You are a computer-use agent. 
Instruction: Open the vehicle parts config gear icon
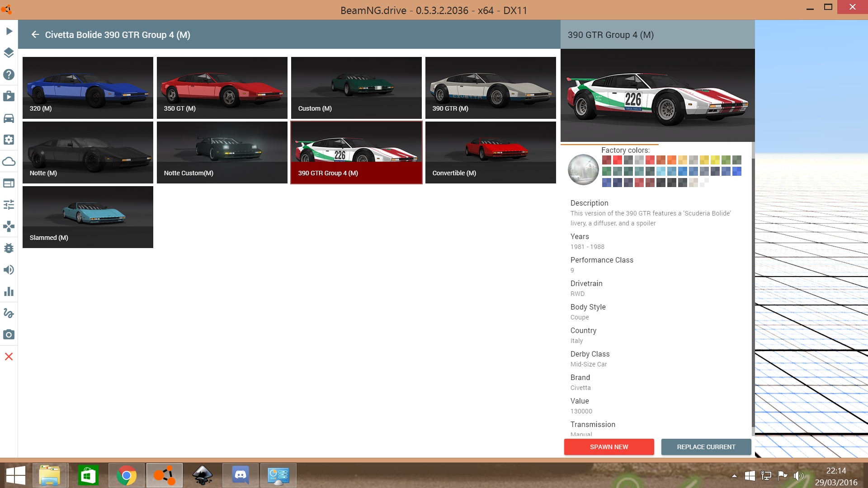[9, 140]
